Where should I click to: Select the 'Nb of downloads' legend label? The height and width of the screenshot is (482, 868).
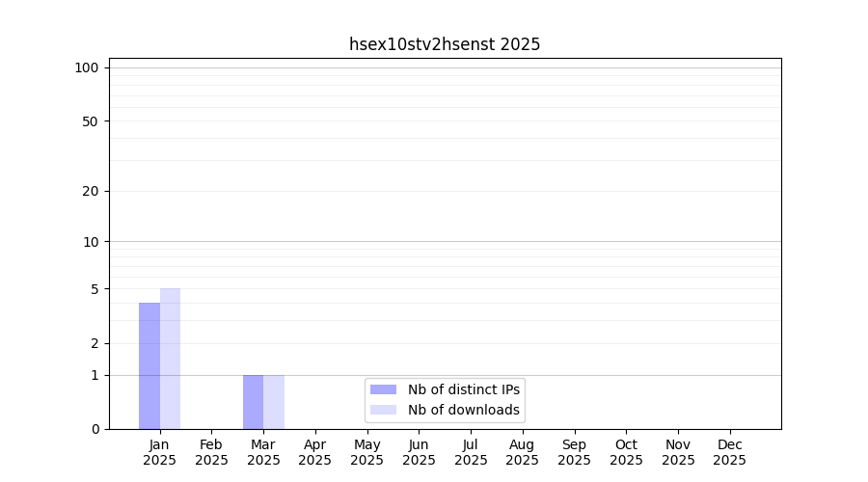pyautogui.click(x=463, y=410)
